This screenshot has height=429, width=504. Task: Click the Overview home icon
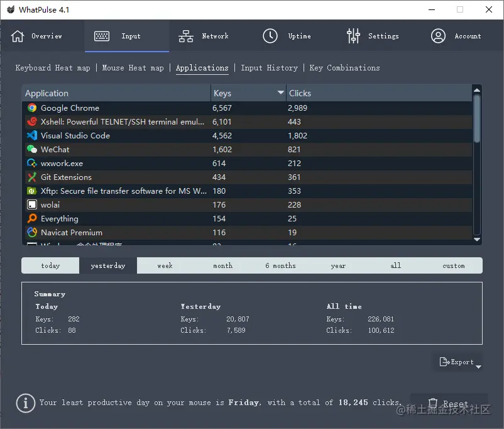coord(18,36)
